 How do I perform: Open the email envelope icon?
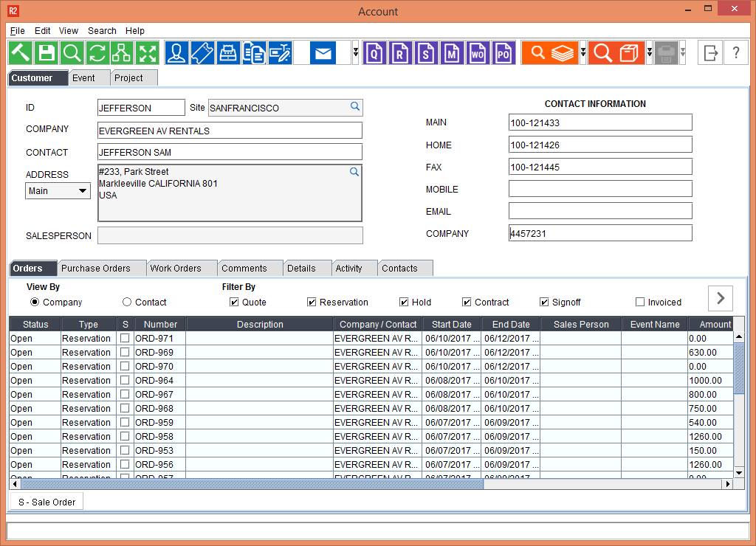tap(323, 52)
